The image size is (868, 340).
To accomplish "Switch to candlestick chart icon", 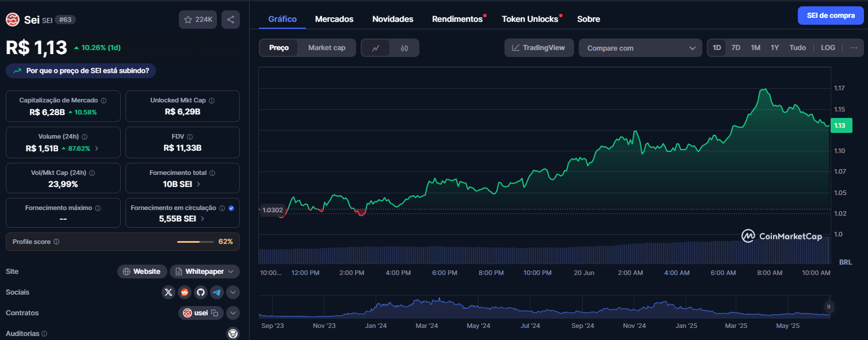I will click(x=404, y=48).
